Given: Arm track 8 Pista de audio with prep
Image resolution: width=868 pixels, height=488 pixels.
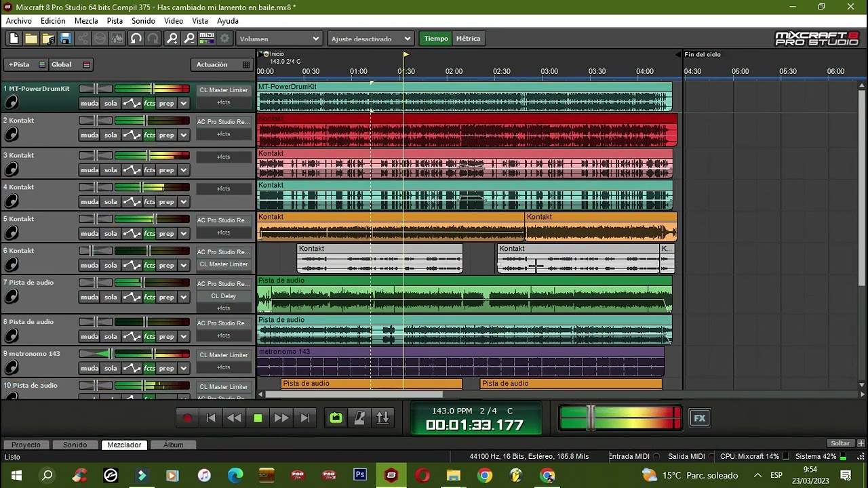Looking at the screenshot, I should (x=167, y=337).
